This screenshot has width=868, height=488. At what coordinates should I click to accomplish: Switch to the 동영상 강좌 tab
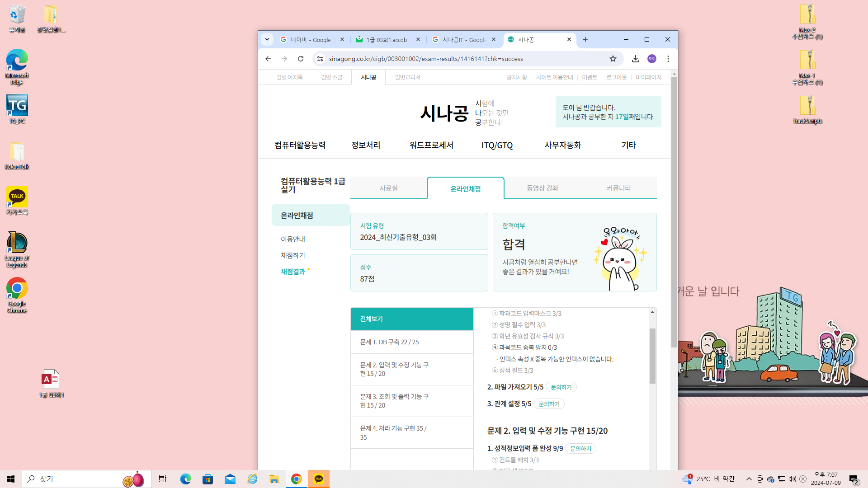542,188
